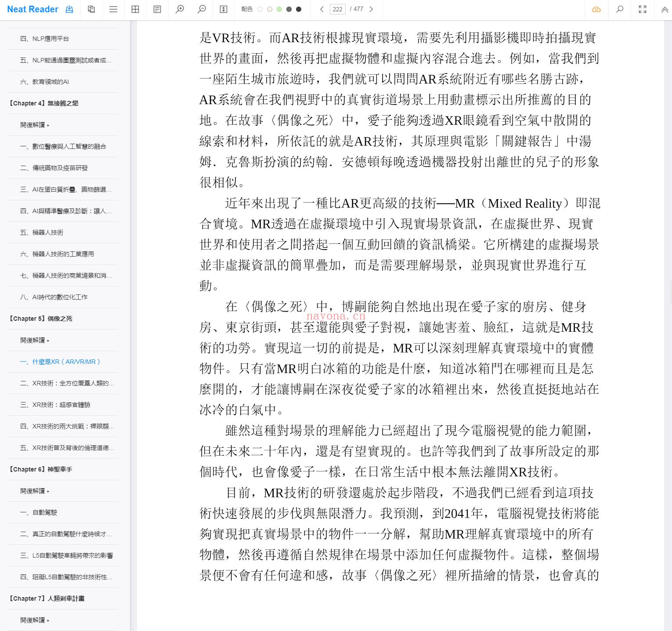Image resolution: width=672 pixels, height=631 pixels.
Task: Open 二、XR技術：全方位覆蓋人類 section
Action: [67, 383]
